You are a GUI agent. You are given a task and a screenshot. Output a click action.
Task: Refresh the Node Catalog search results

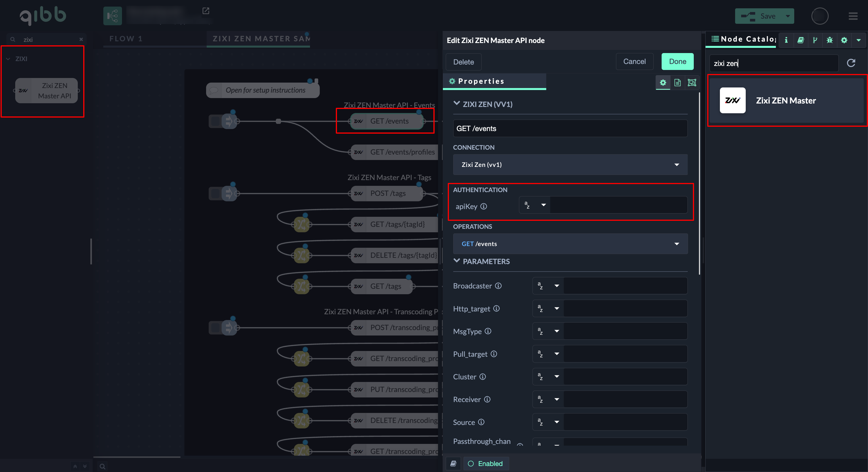[x=851, y=63]
